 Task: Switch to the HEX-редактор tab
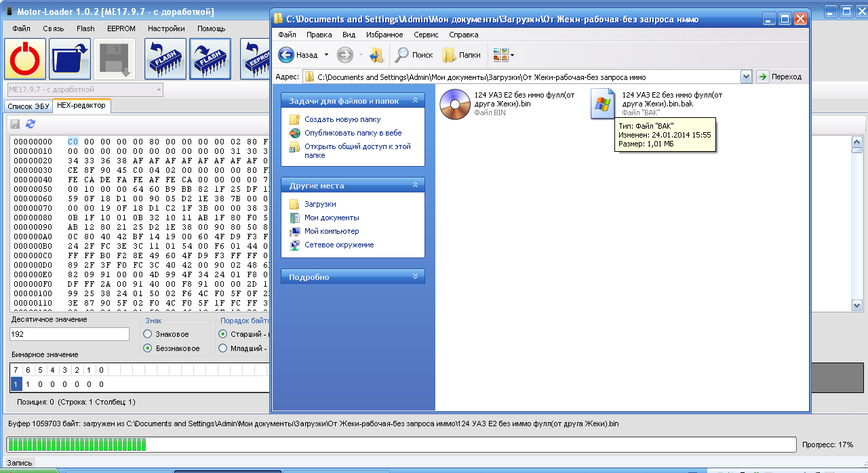[x=81, y=106]
